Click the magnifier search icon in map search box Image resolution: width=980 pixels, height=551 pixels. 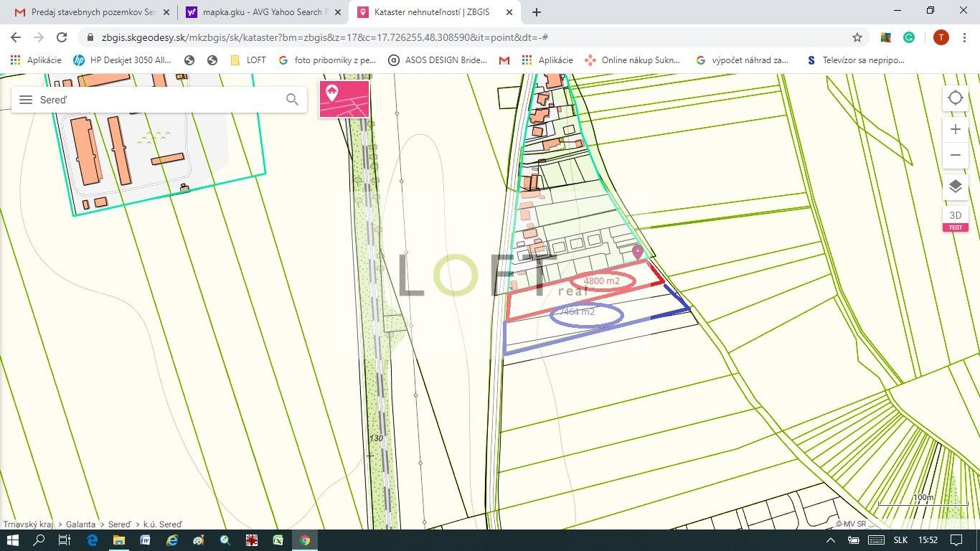292,100
